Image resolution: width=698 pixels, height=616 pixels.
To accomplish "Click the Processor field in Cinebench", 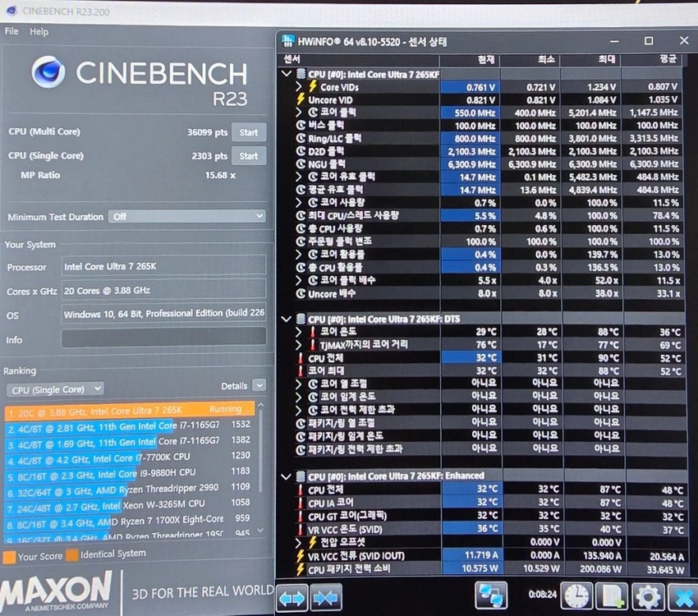I will tap(163, 266).
